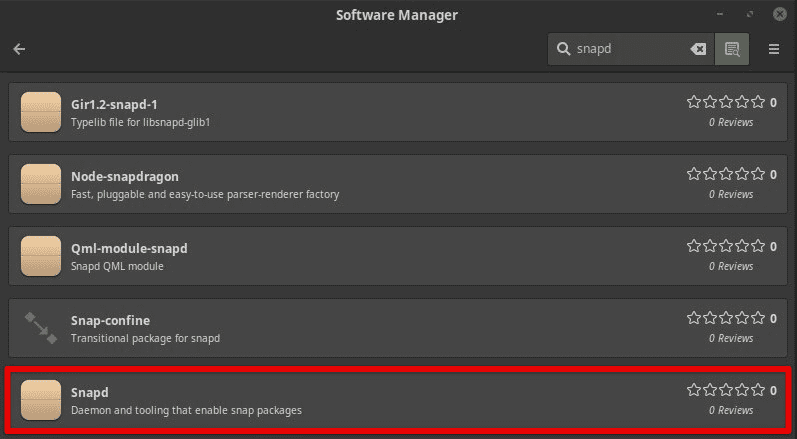Click '0 Reviews' for Node-snapdragon

tap(731, 194)
